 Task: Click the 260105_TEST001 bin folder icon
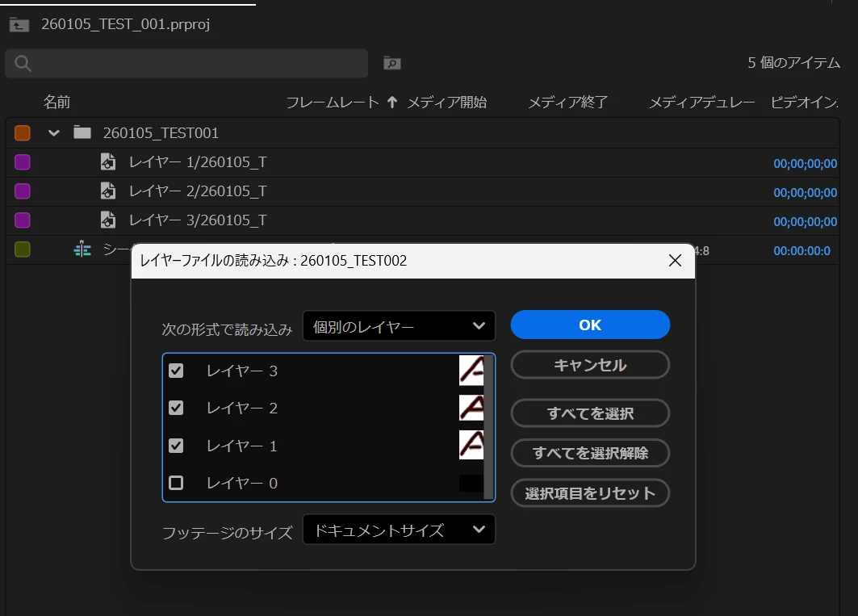[82, 132]
